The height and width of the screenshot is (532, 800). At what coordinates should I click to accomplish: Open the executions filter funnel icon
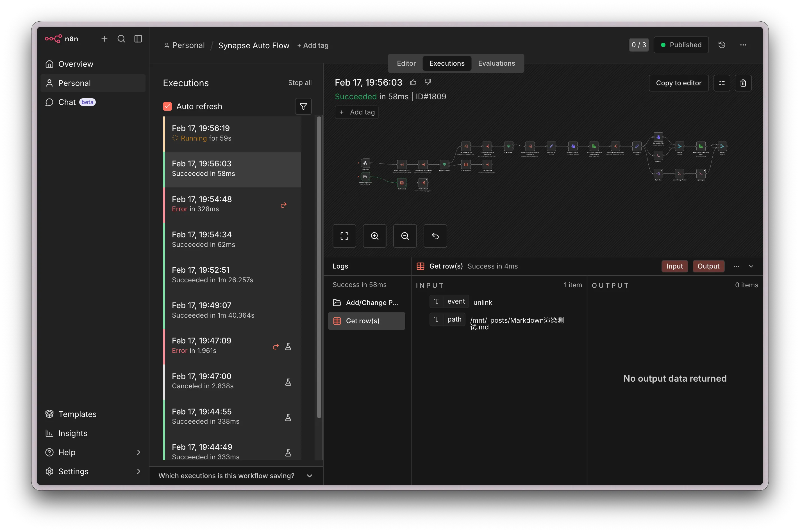(303, 107)
